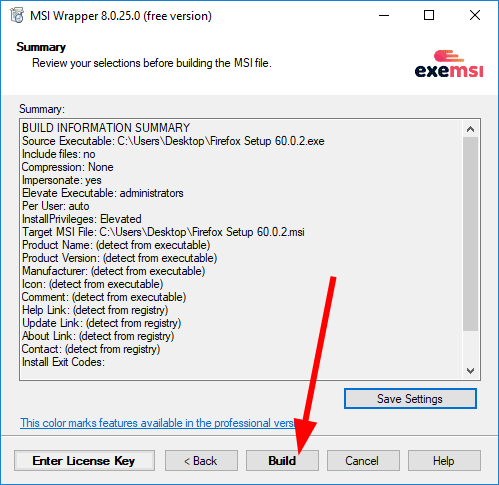This screenshot has width=499, height=485.
Task: Click the 'Source Executable' line
Action: click(173, 141)
